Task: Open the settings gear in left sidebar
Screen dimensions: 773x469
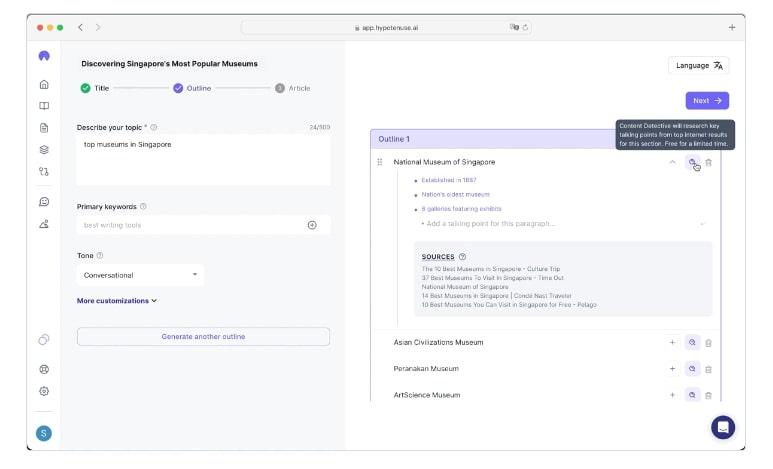Action: pyautogui.click(x=44, y=391)
